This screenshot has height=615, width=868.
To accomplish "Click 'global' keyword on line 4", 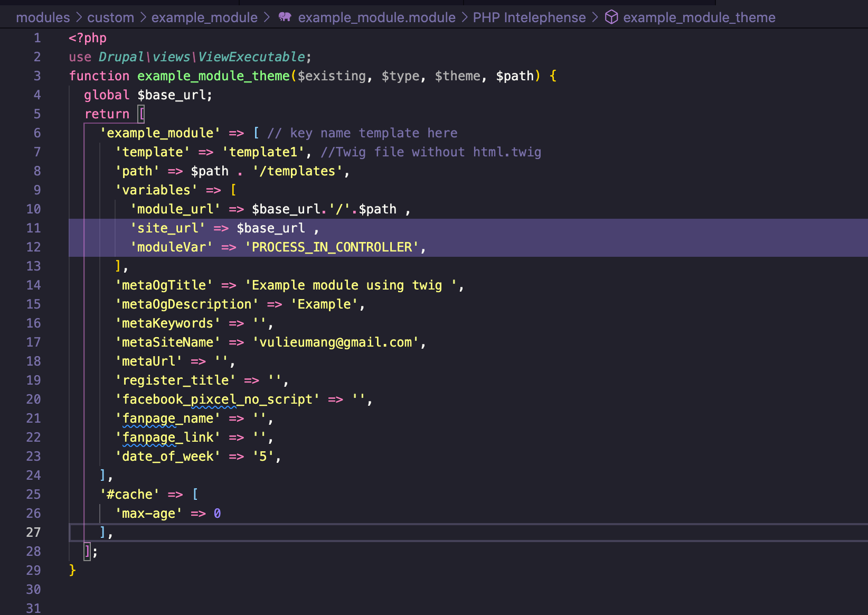I will 107,95.
